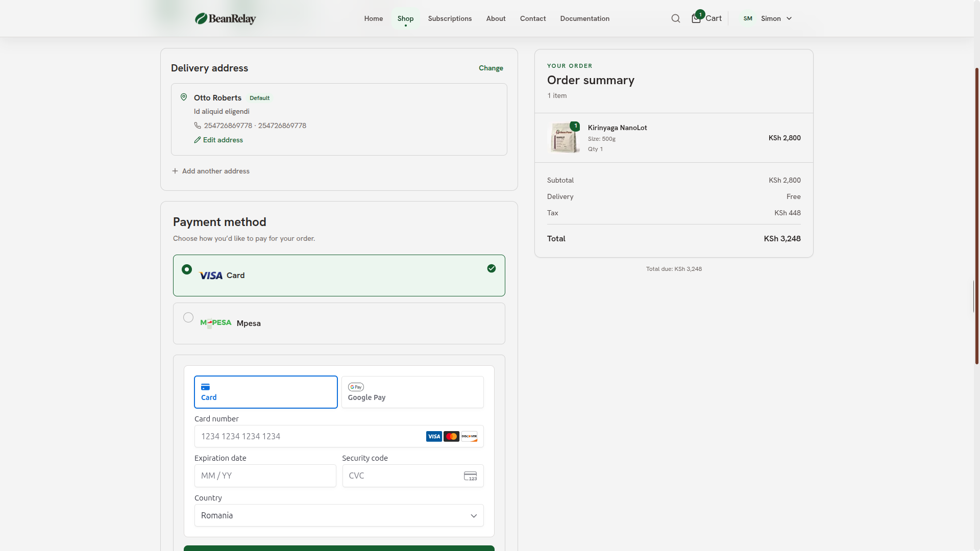The image size is (980, 551).
Task: Focus the Card number input field
Action: (339, 436)
